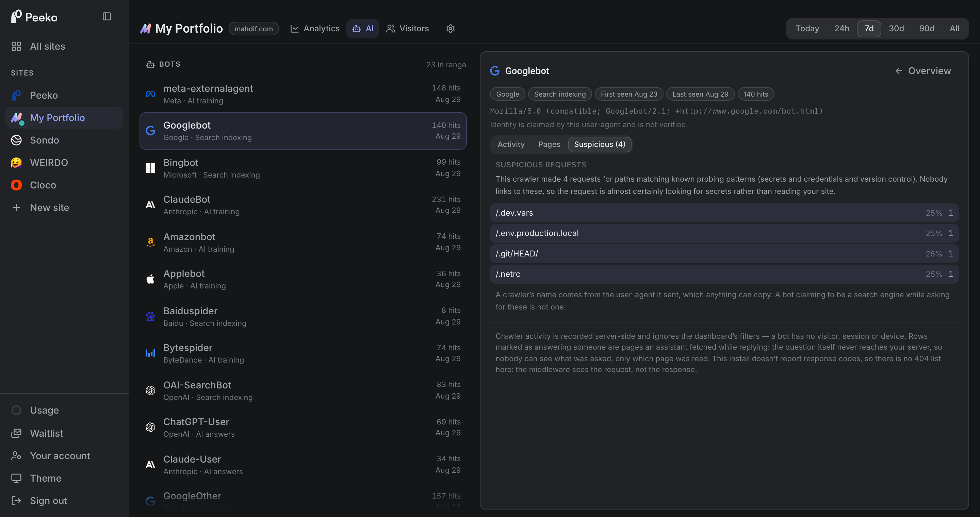
Task: Click the /.netrc path row
Action: (724, 274)
